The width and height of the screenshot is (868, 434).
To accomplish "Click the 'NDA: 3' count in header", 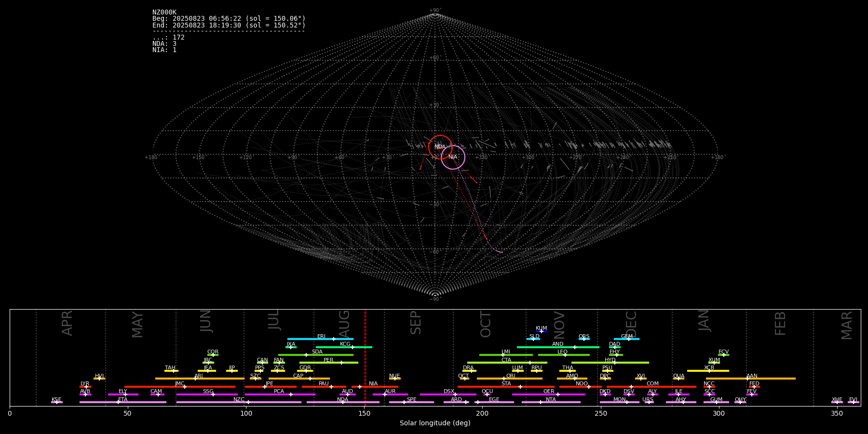I will (164, 44).
